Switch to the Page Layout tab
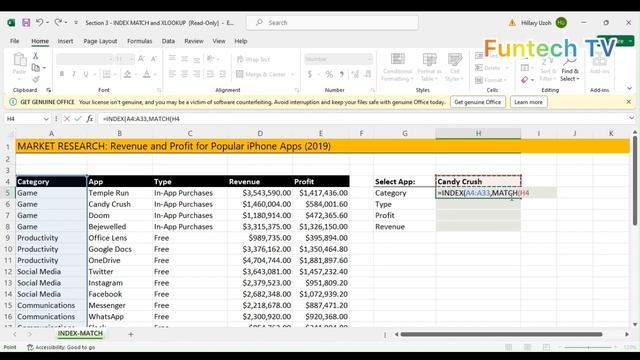The height and width of the screenshot is (360, 640). [x=100, y=41]
